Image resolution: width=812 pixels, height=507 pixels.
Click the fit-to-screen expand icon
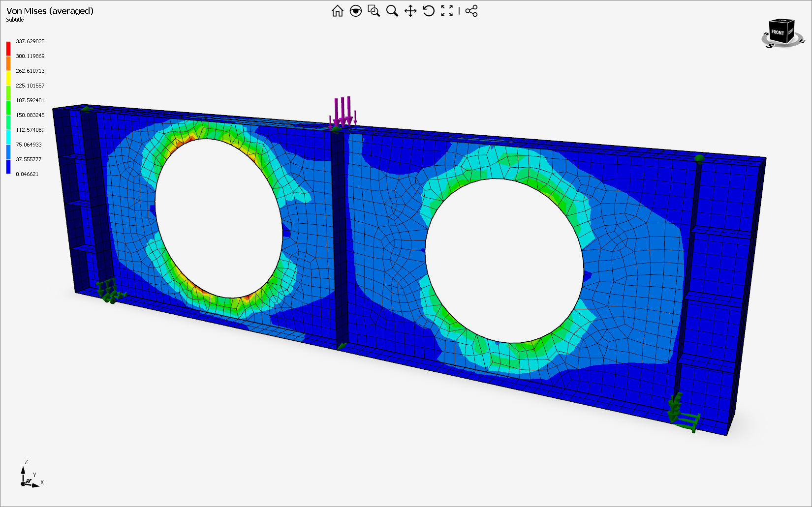pyautogui.click(x=447, y=11)
